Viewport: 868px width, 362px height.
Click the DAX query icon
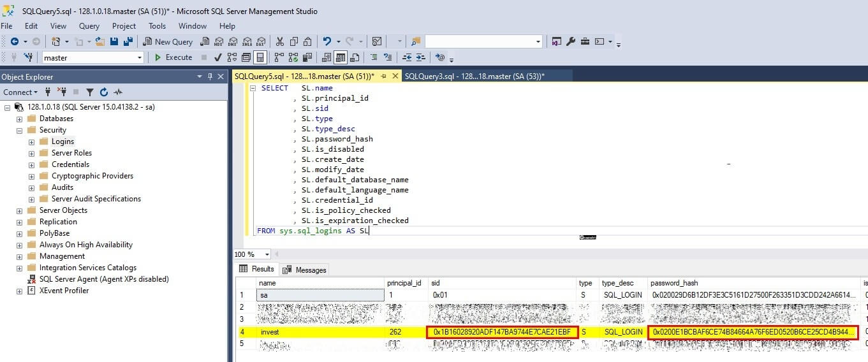tap(260, 41)
